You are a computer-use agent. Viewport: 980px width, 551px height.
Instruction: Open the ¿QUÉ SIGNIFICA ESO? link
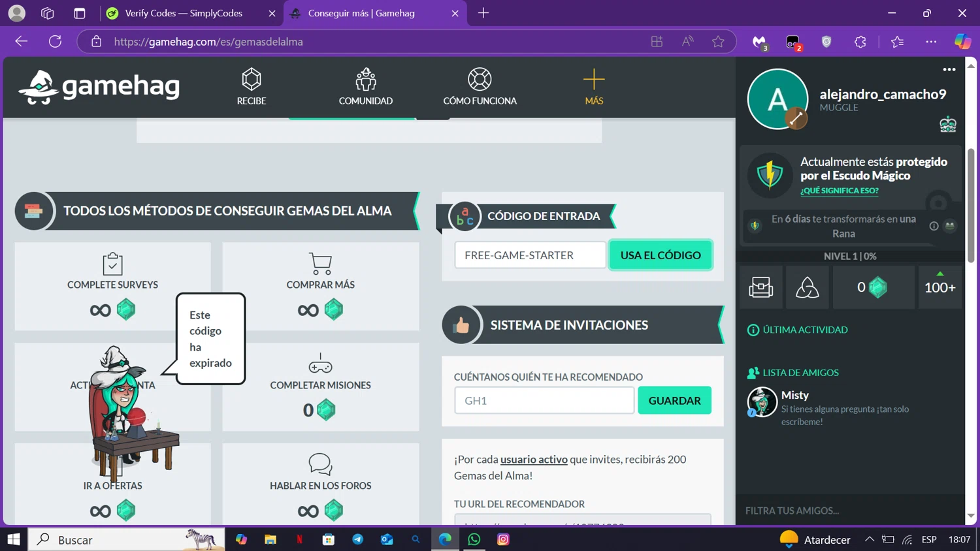pos(839,191)
